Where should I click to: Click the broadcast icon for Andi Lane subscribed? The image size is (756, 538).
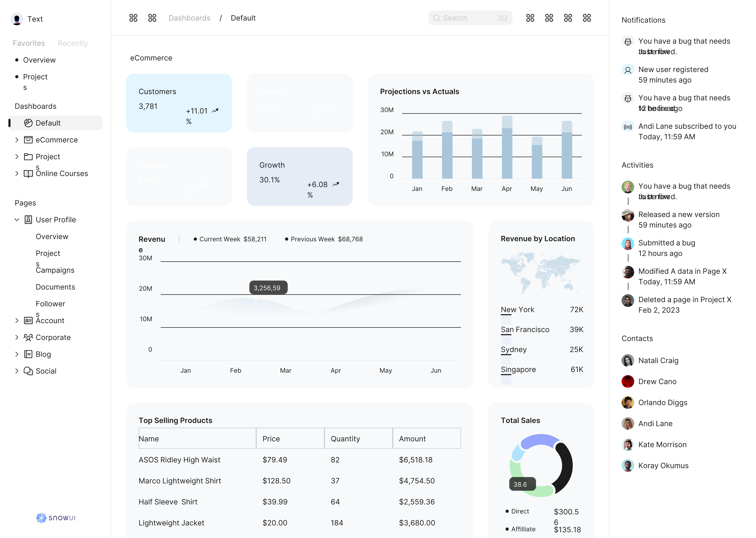[x=628, y=127]
